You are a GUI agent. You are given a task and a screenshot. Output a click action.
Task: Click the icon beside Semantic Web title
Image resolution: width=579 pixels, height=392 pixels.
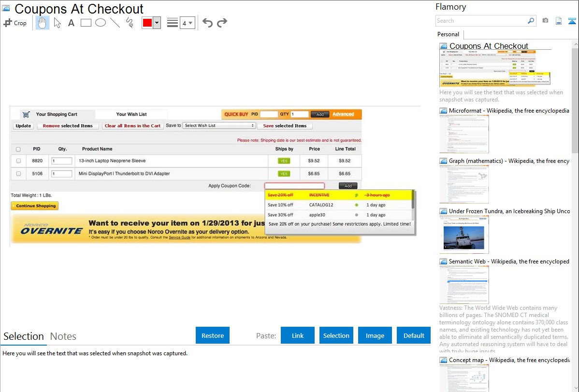click(443, 261)
